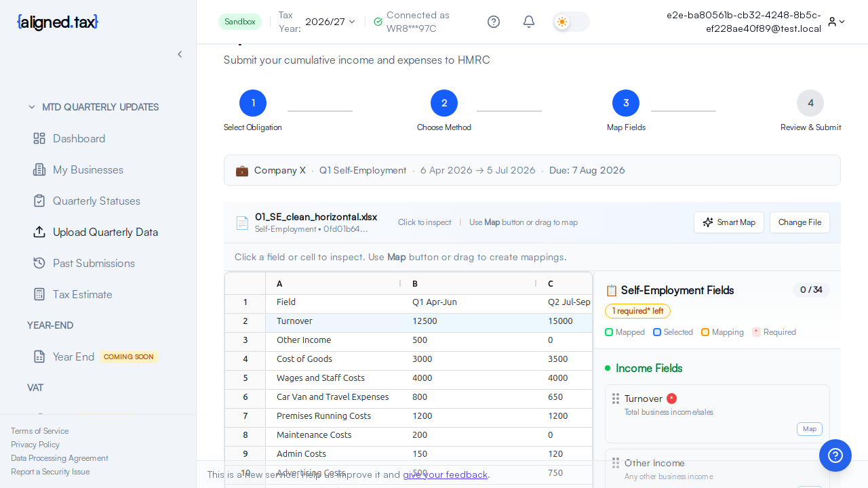868x488 pixels.
Task: Open Dashboard from the sidebar
Action: tap(79, 138)
